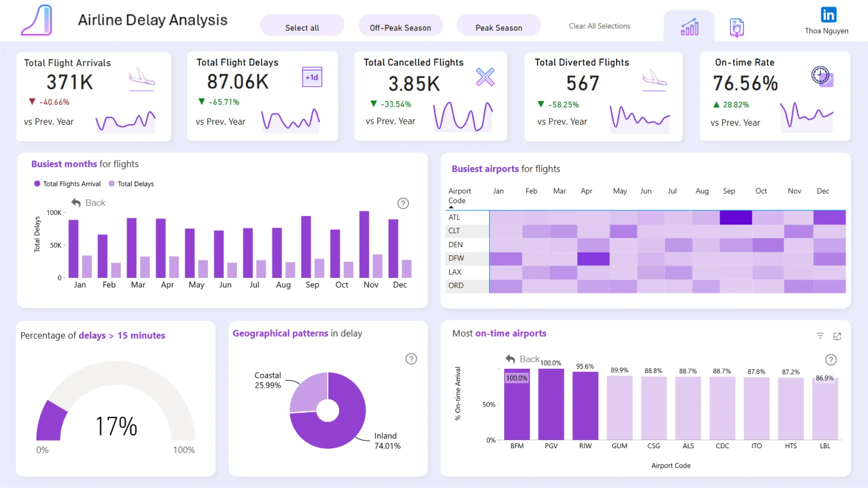
Task: Click the dashboard logo icon
Action: point(37,20)
